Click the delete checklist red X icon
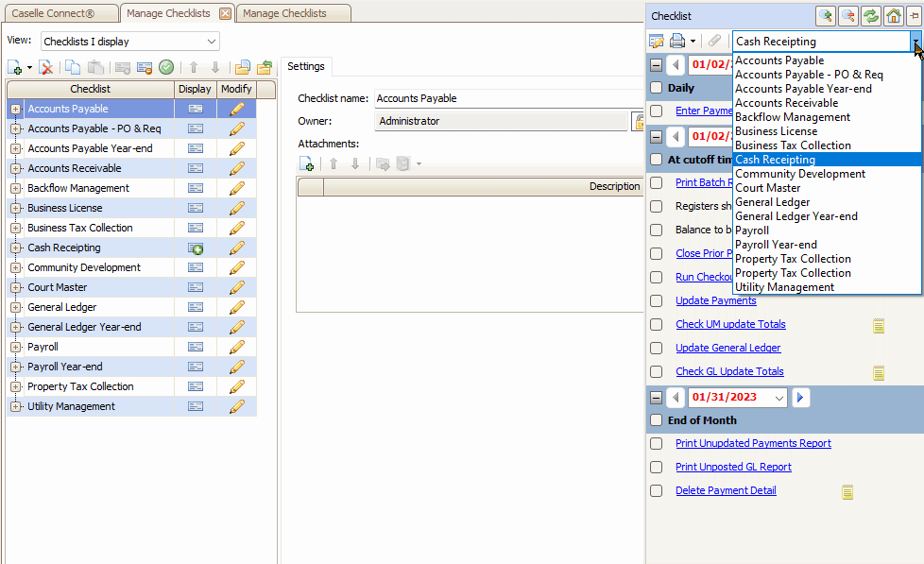Screen dimensions: 924x564 point(45,67)
